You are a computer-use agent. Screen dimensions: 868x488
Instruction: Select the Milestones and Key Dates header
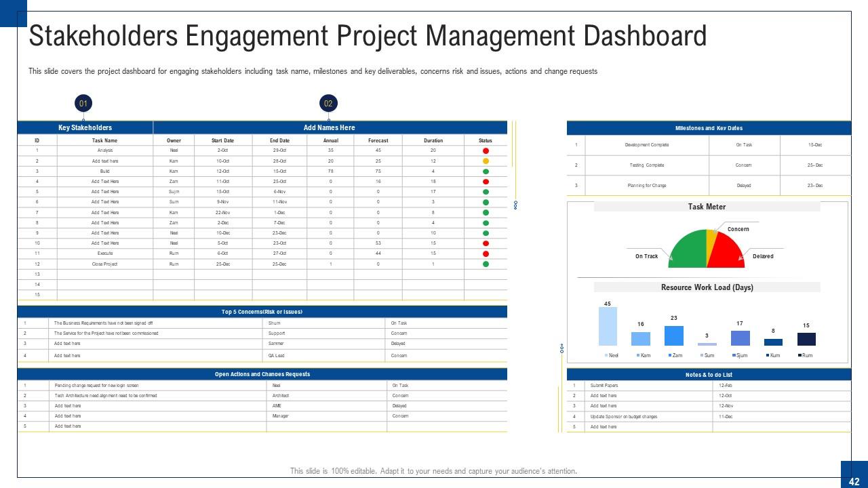click(x=709, y=127)
